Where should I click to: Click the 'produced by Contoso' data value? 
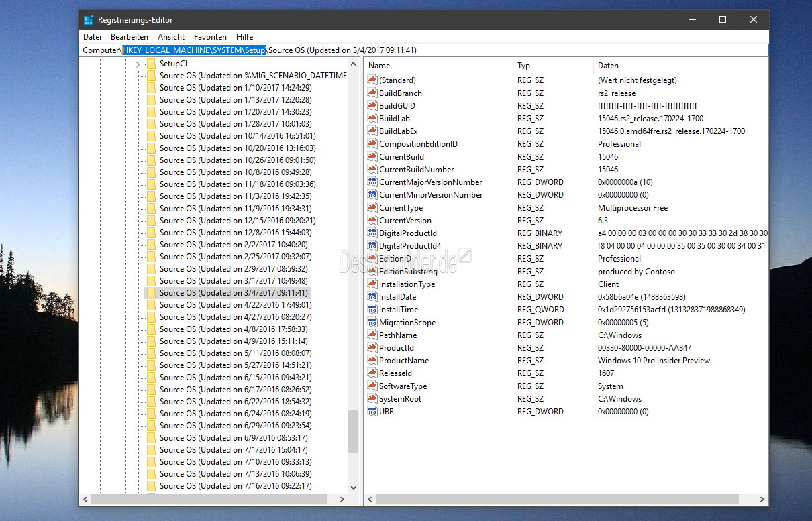point(636,272)
